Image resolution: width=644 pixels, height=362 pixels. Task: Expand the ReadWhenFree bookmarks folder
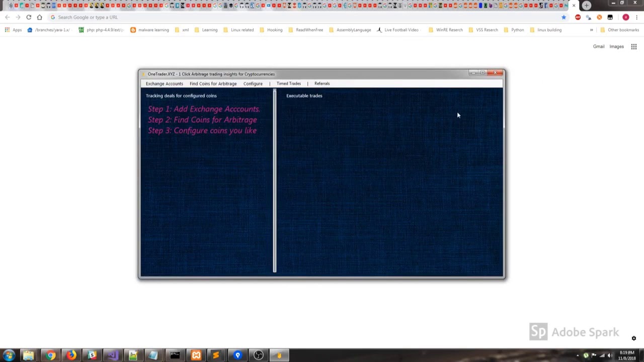coord(305,30)
